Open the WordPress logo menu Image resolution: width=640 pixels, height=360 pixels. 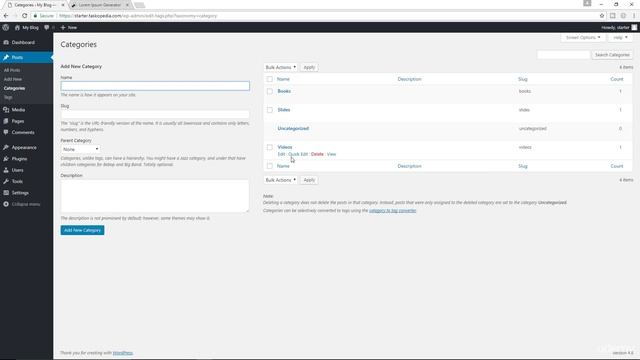pyautogui.click(x=6, y=27)
